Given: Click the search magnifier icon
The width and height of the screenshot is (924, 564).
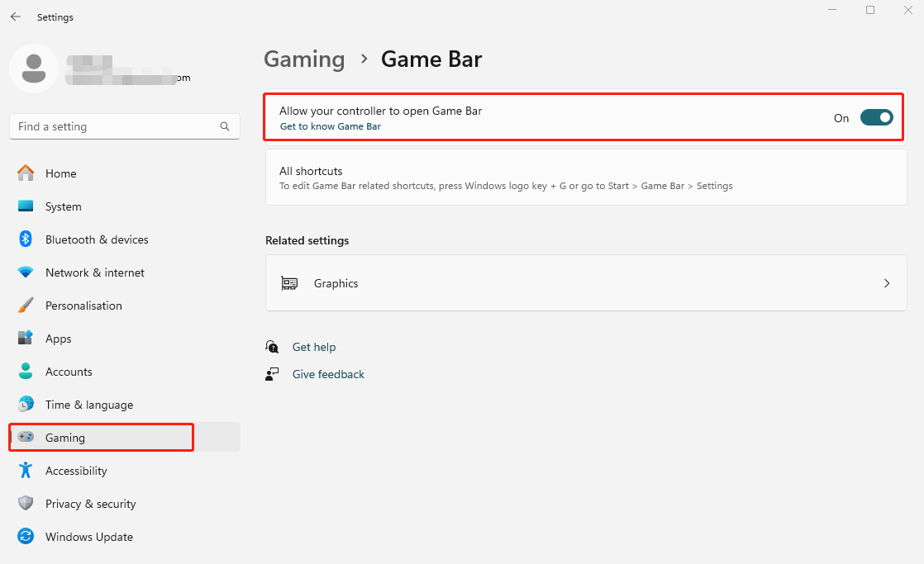Looking at the screenshot, I should click(225, 126).
